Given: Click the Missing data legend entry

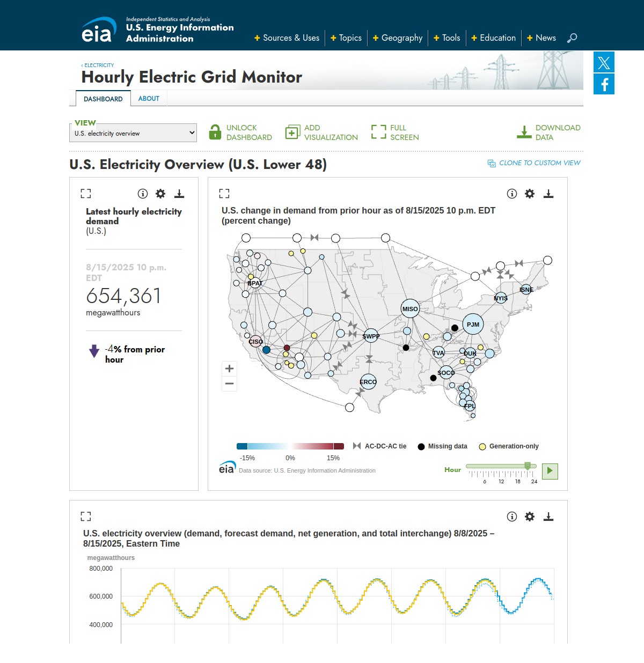Looking at the screenshot, I should pyautogui.click(x=442, y=446).
